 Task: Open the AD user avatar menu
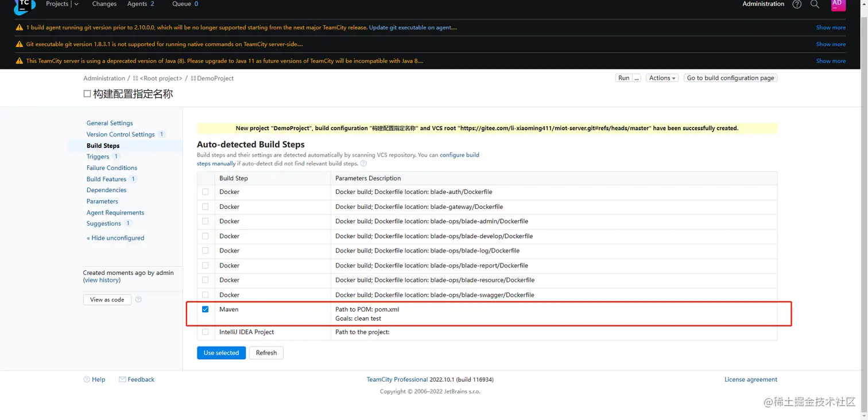pos(838,5)
